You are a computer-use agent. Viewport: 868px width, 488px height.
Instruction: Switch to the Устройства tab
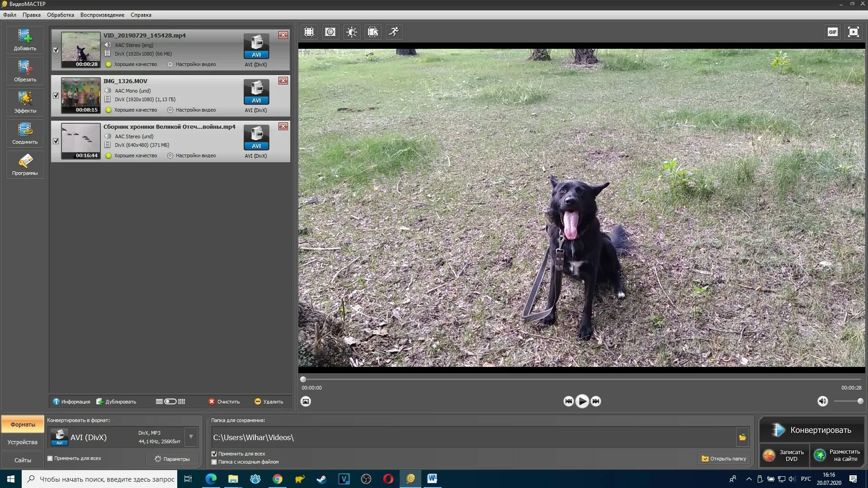23,442
